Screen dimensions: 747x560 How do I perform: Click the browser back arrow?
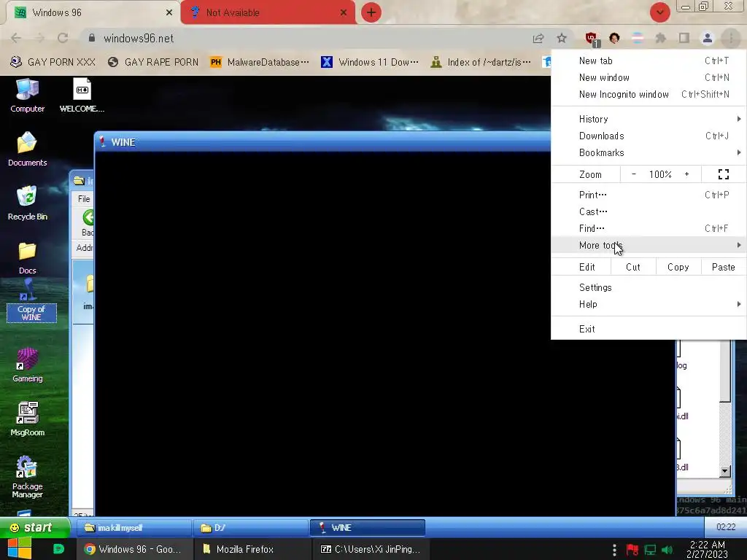tap(16, 38)
